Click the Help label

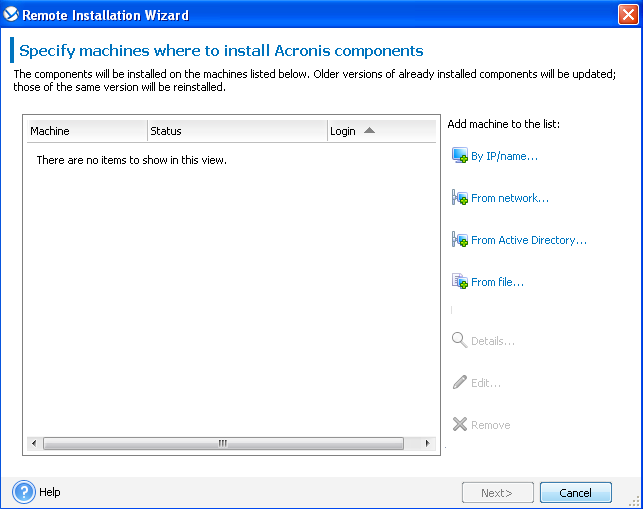click(x=50, y=492)
